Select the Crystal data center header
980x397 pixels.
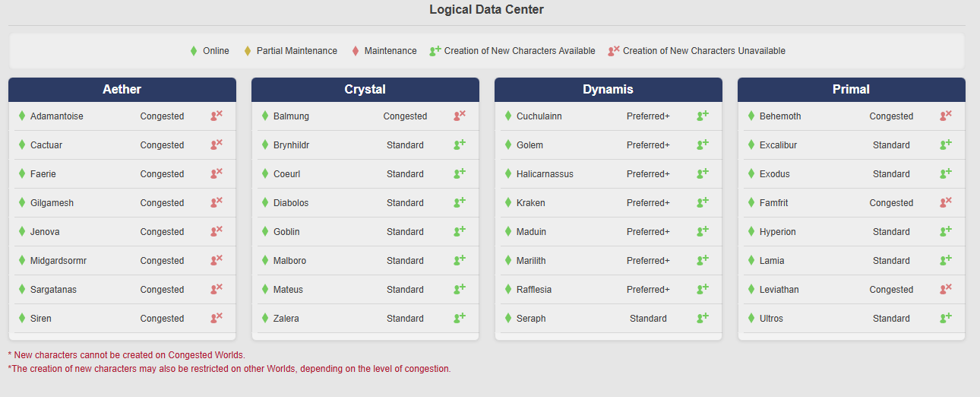point(365,89)
